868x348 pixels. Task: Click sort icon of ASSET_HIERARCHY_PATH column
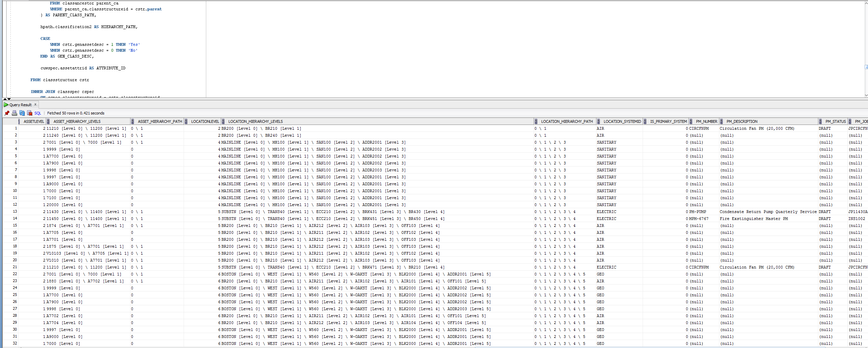coord(133,121)
